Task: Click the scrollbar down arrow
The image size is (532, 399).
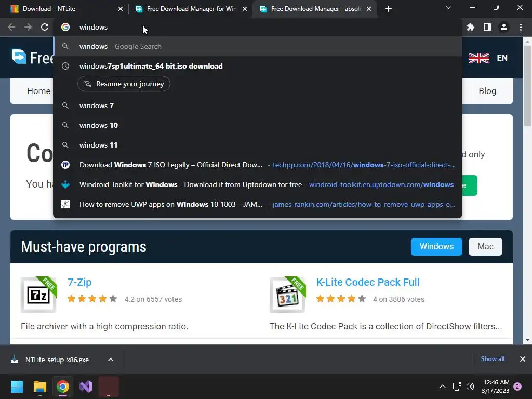Action: pos(527,340)
